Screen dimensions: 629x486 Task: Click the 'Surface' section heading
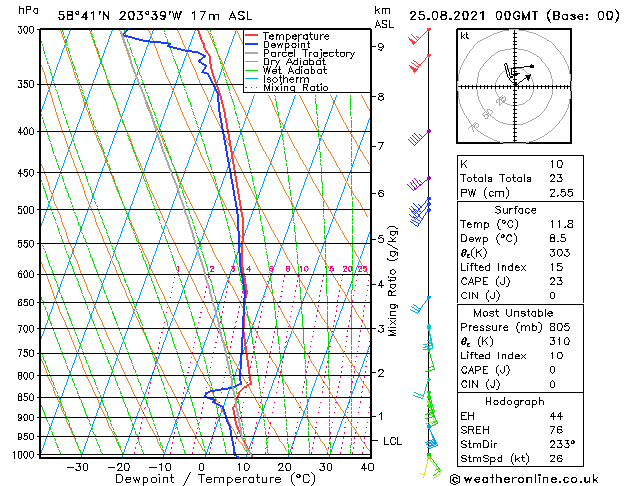(515, 210)
